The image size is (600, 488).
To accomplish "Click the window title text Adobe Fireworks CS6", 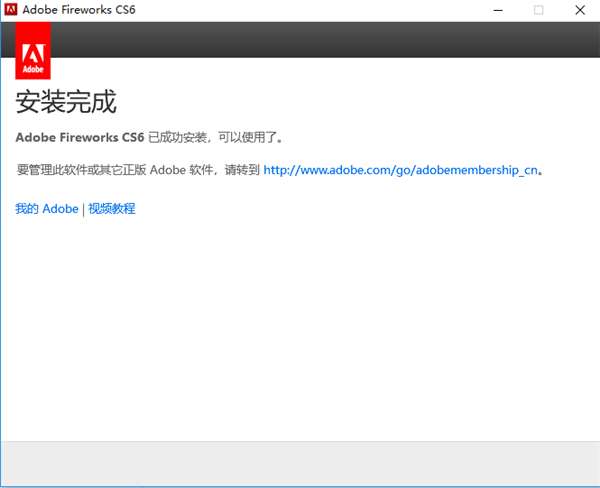I will [x=82, y=10].
